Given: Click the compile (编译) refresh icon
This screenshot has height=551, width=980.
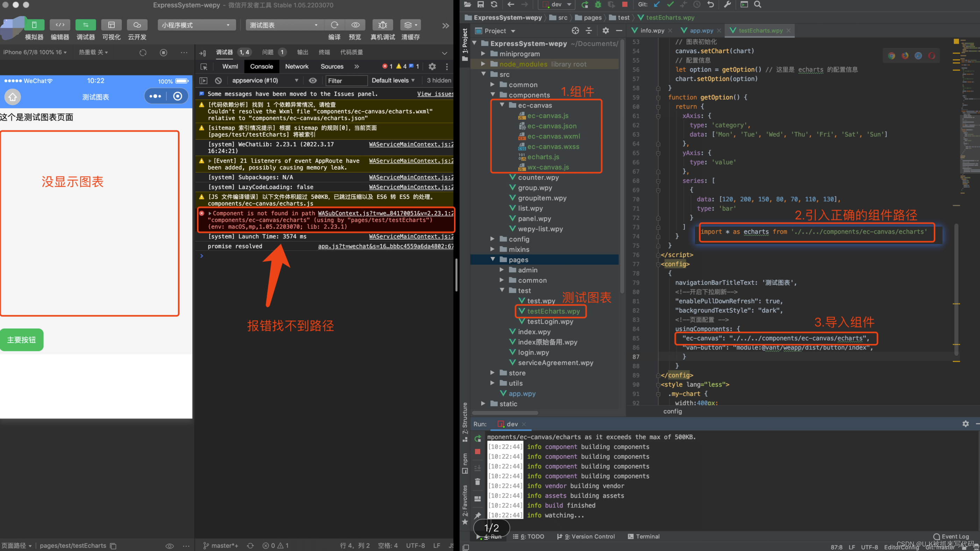Looking at the screenshot, I should pyautogui.click(x=334, y=25).
